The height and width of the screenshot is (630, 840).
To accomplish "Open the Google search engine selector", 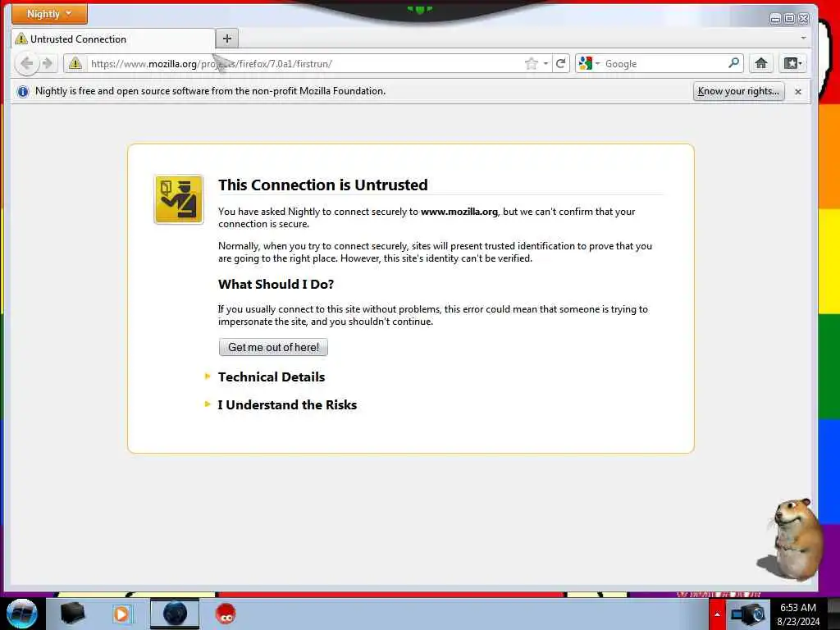I will [589, 64].
